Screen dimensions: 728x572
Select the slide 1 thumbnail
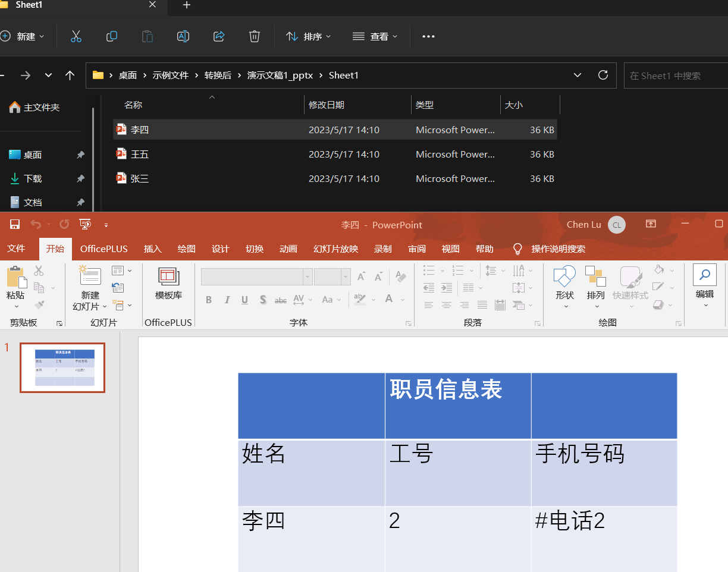click(x=62, y=367)
